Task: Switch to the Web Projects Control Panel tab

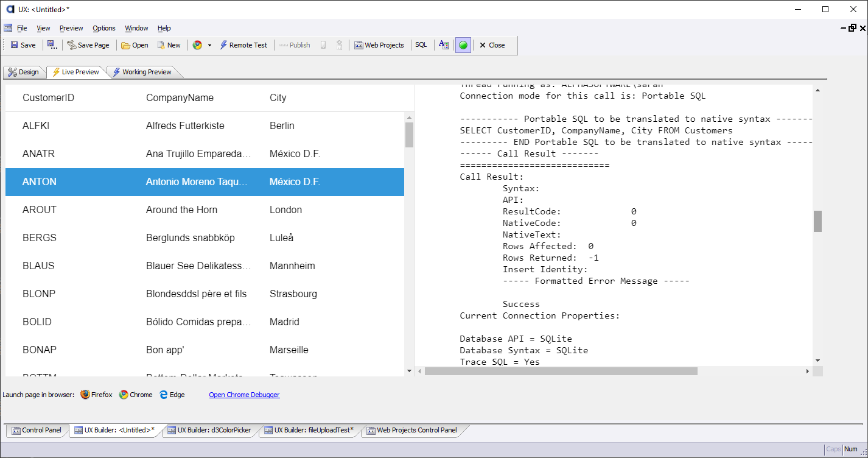Action: [412, 430]
